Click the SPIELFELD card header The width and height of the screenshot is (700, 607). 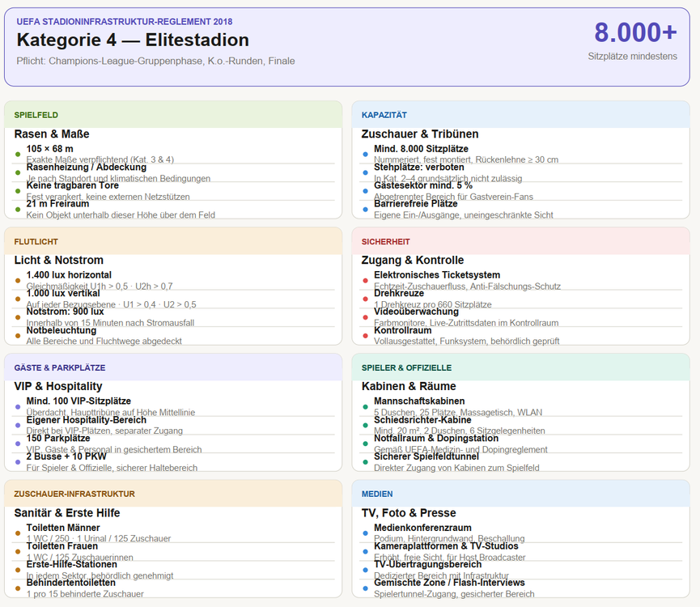[x=173, y=115]
